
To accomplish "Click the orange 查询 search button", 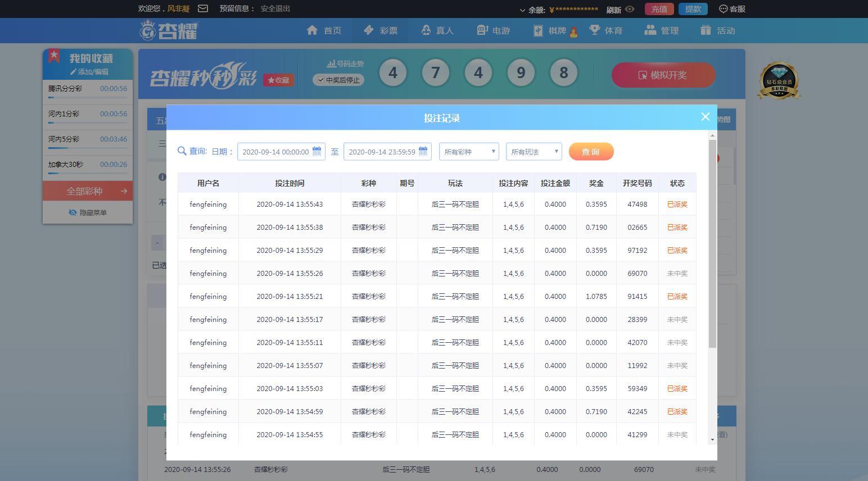I will (x=591, y=152).
